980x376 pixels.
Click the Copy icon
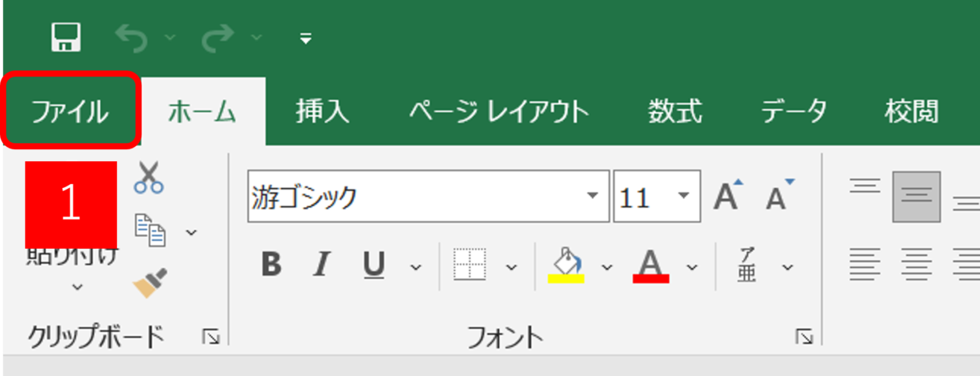(150, 229)
